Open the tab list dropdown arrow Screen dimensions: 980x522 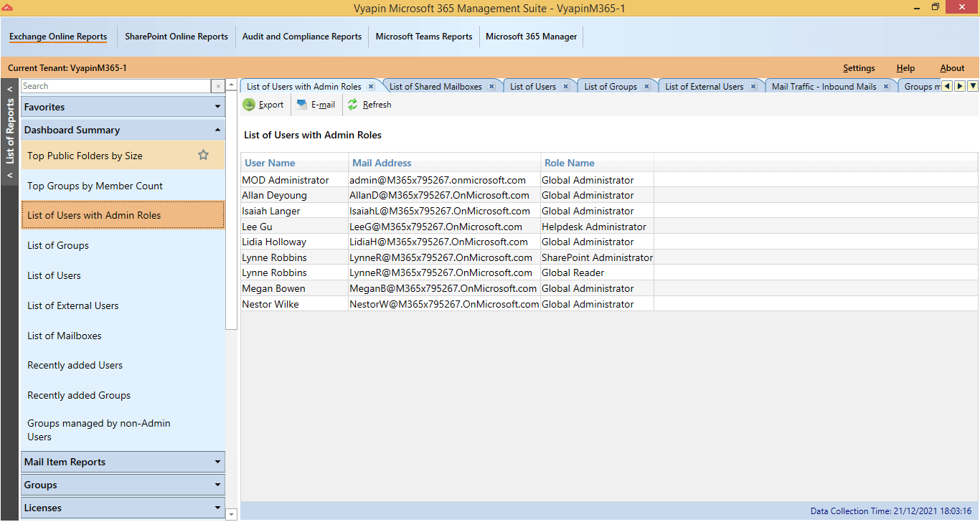point(973,86)
